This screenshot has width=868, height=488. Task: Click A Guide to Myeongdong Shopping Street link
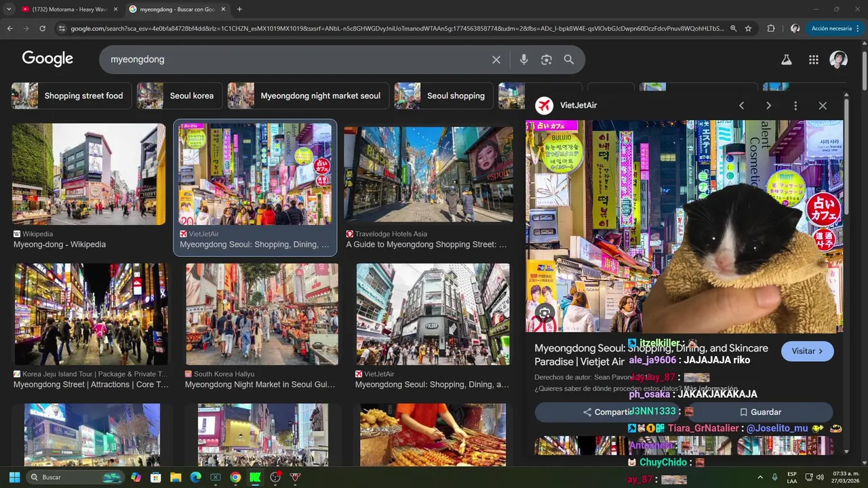pos(427,245)
